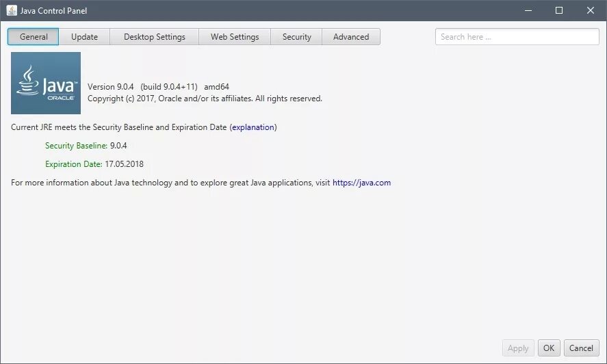Click the Java Oracle logo image
The height and width of the screenshot is (364, 607).
click(x=46, y=83)
